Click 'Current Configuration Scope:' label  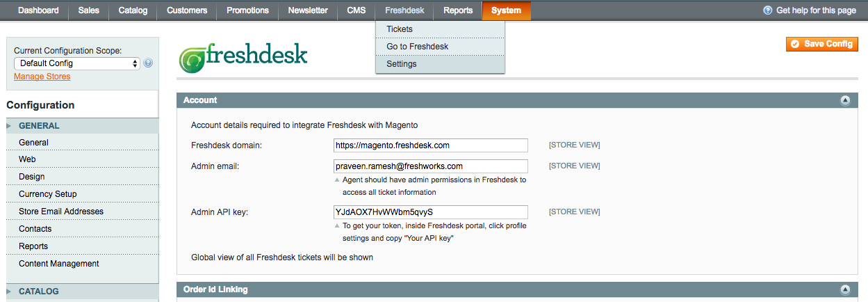tap(68, 51)
